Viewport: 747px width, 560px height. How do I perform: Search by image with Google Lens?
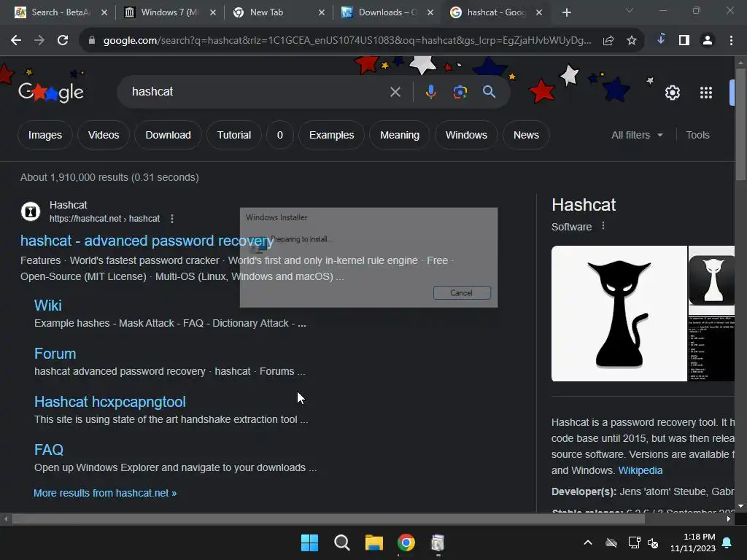pyautogui.click(x=460, y=92)
